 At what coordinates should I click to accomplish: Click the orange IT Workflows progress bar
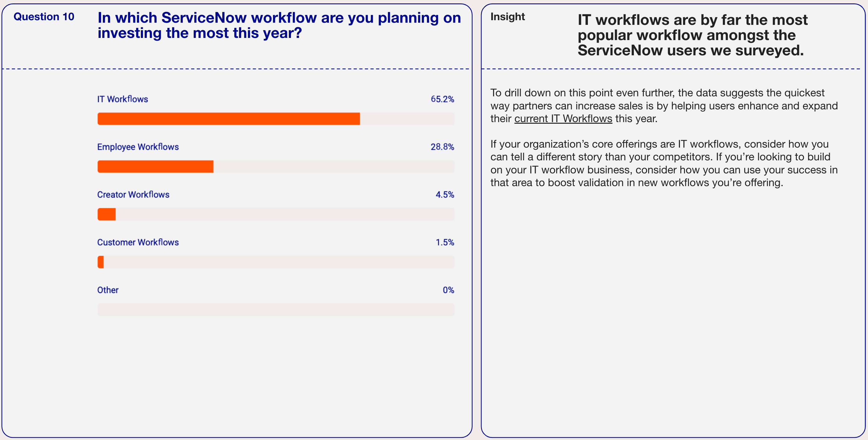pos(229,119)
